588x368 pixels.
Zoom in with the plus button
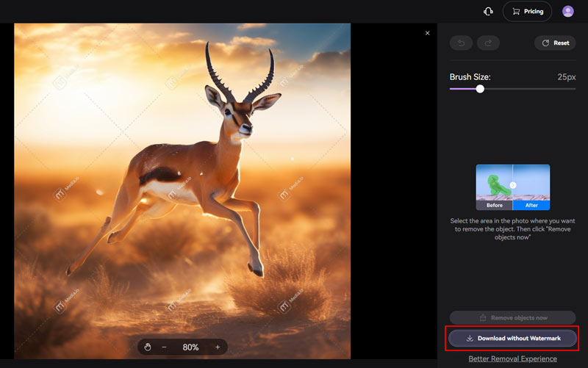pyautogui.click(x=218, y=347)
